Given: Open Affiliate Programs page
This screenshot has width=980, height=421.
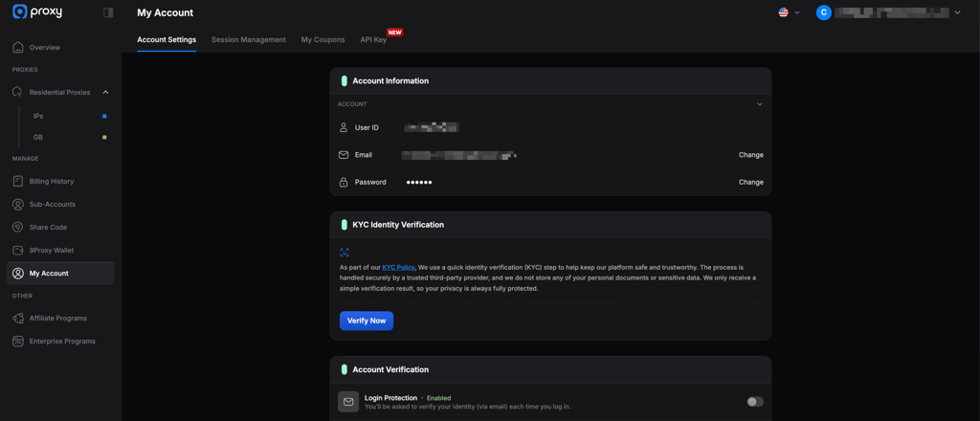Looking at the screenshot, I should (x=60, y=318).
